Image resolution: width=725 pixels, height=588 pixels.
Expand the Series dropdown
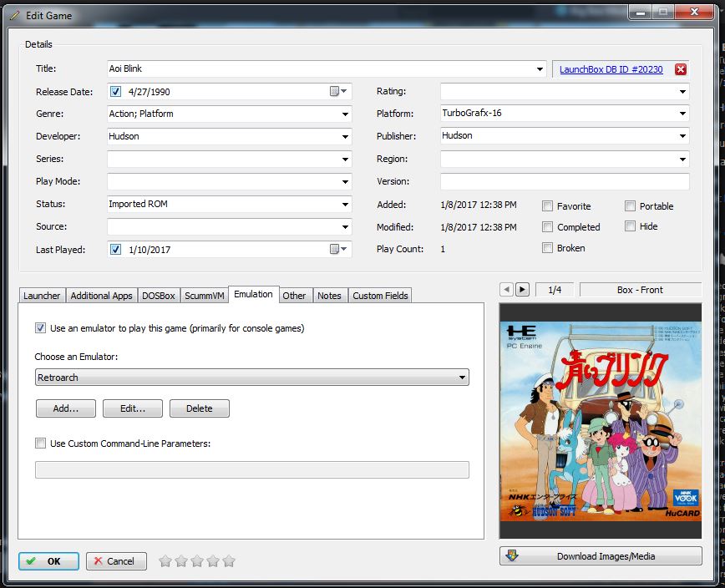tap(345, 160)
